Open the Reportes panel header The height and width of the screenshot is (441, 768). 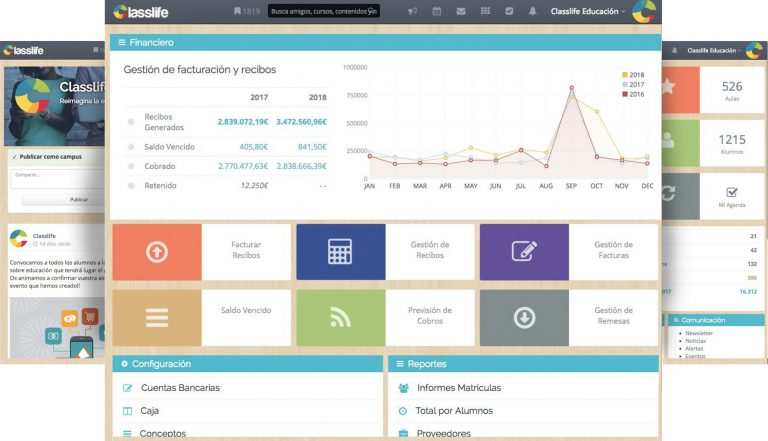coord(524,364)
